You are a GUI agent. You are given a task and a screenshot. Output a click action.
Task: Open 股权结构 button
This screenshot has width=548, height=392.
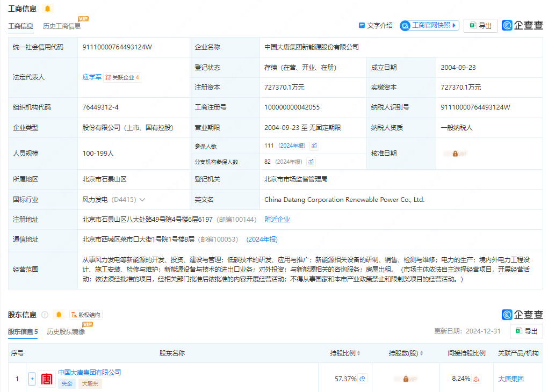(x=85, y=315)
